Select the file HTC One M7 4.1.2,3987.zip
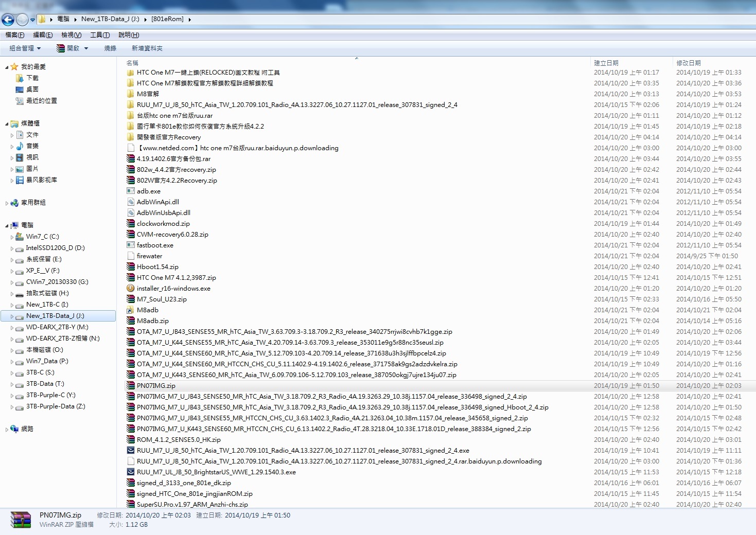The image size is (756, 535). pos(176,277)
